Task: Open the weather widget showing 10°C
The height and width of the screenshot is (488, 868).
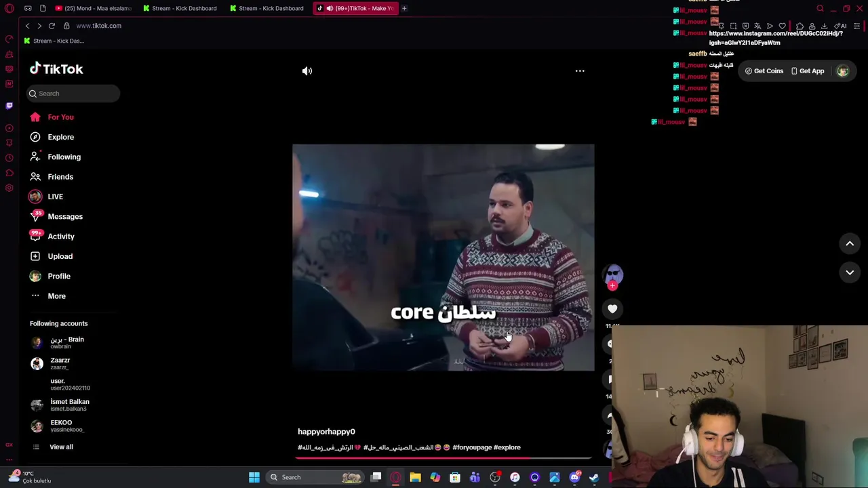Action: (30, 477)
